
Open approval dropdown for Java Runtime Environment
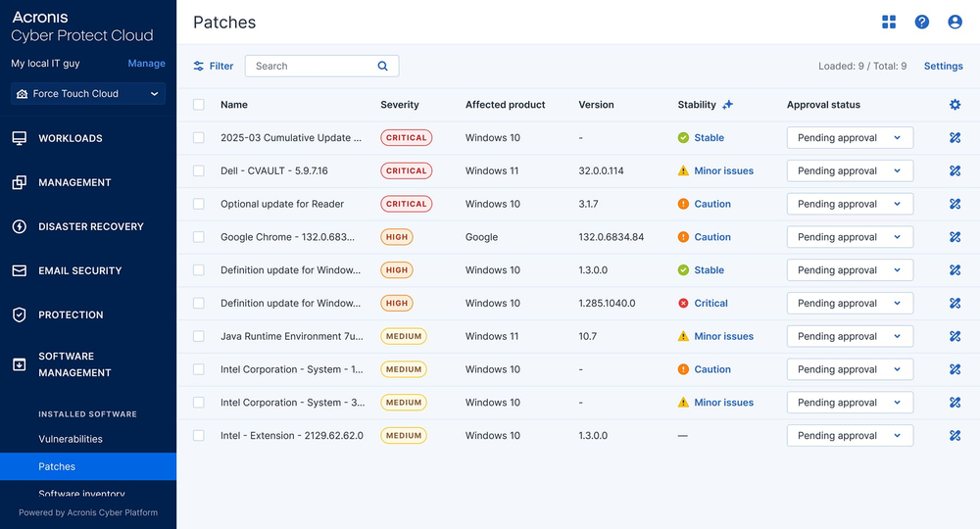click(850, 337)
